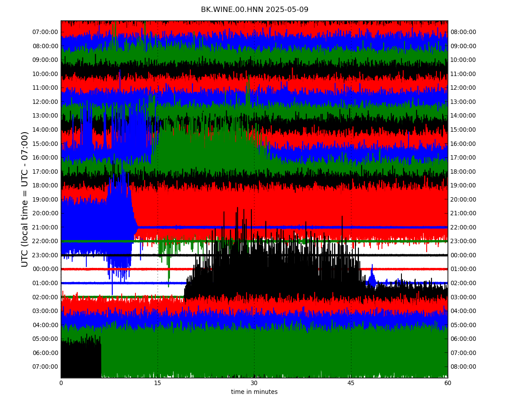Select 11:00:00 on the left UTC axis
Viewport: 509px width, 420px height.
pyautogui.click(x=46, y=88)
